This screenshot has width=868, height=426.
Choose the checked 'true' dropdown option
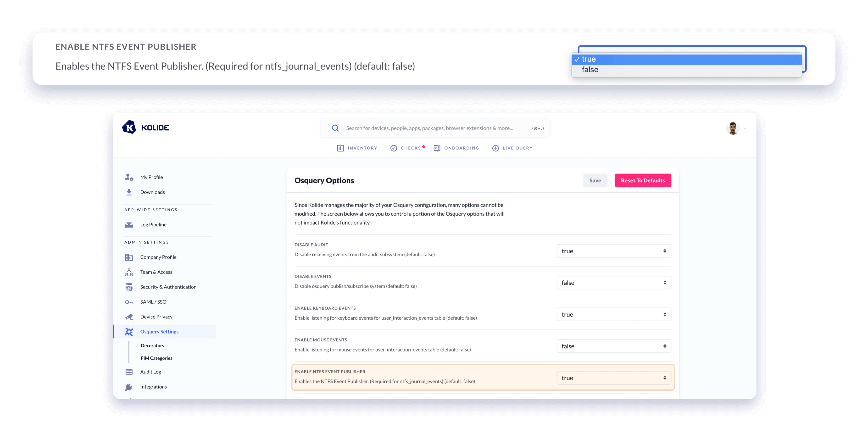tap(589, 59)
